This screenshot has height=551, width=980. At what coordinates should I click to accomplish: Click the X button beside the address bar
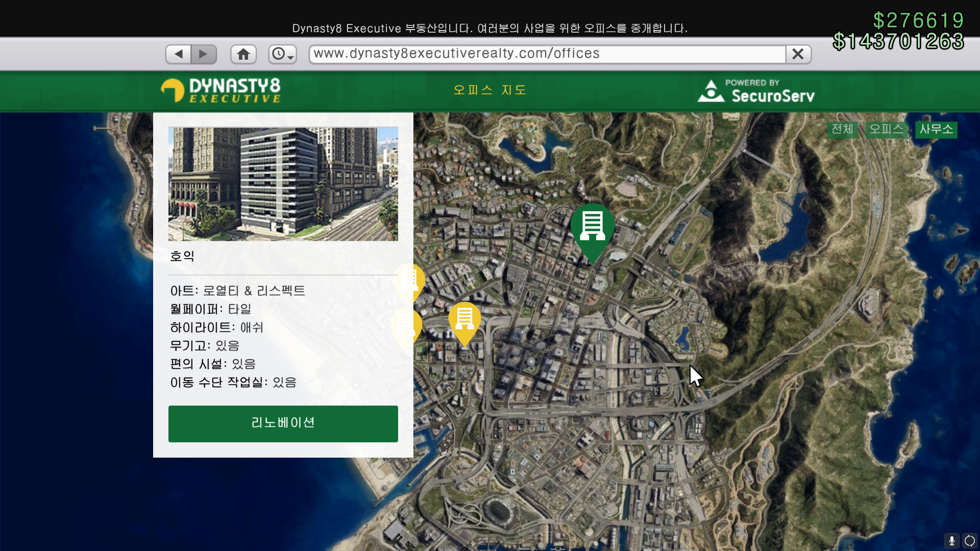pos(798,54)
